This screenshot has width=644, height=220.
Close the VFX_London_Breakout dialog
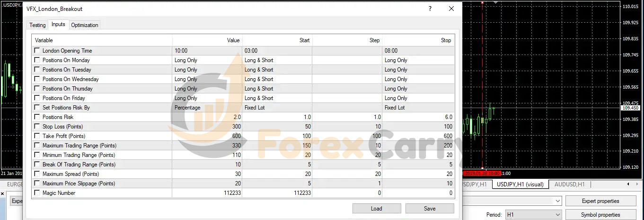[x=451, y=9]
